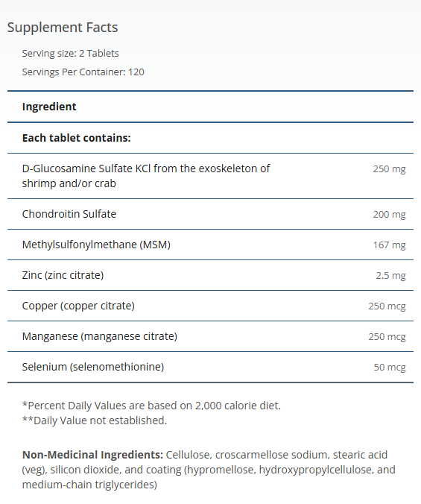Click the Each tablet contains label
Viewport: 421px width, 504px height.
coord(77,138)
